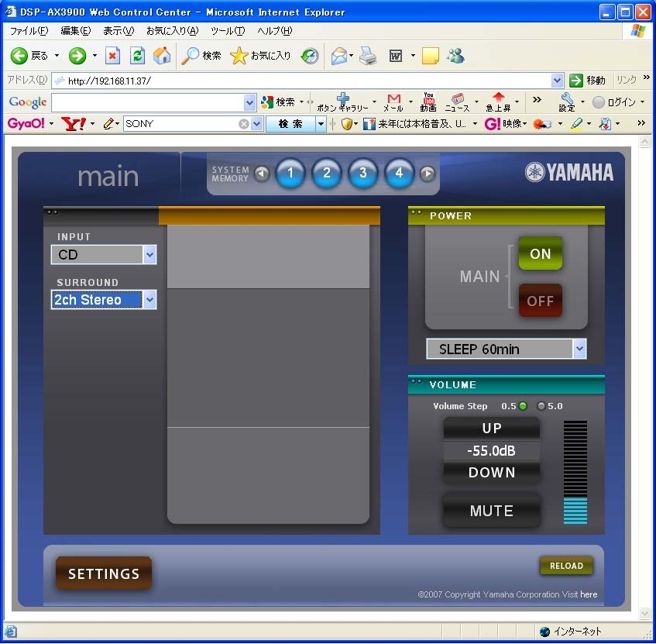Open the ファイル(F) menu
Viewport: 656px width, 644px height.
29,30
